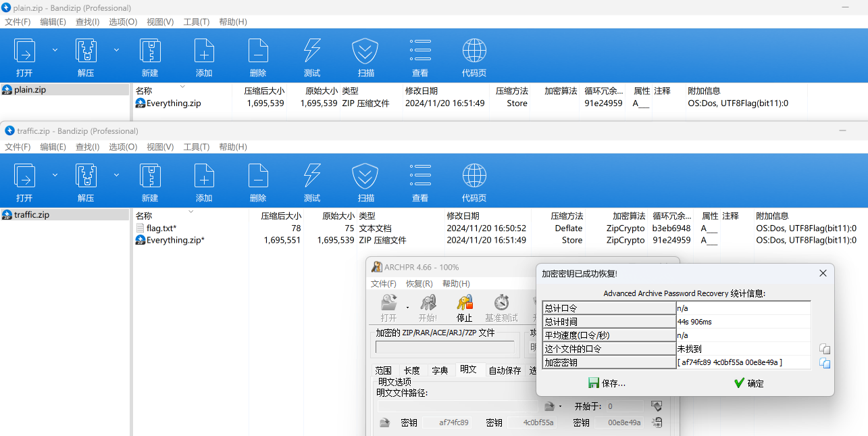
Task: Click the Scan (扫描) icon in traffic.zip window
Action: [365, 182]
